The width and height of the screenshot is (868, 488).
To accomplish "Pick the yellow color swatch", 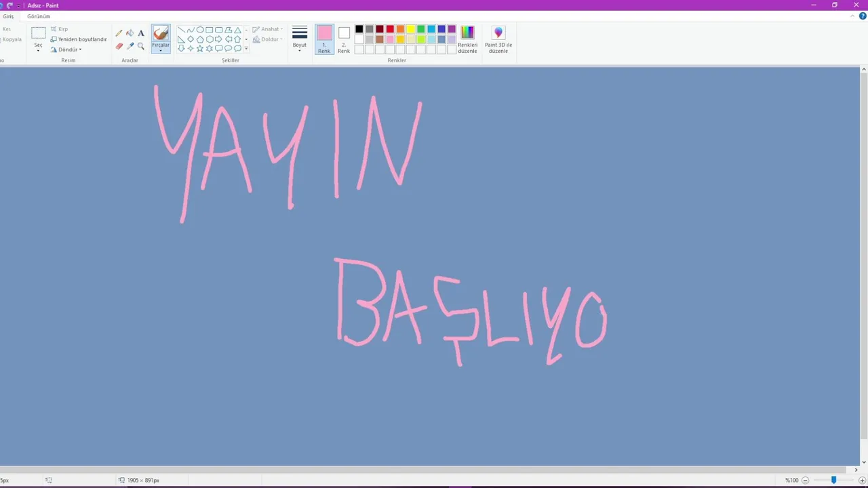I will [410, 29].
